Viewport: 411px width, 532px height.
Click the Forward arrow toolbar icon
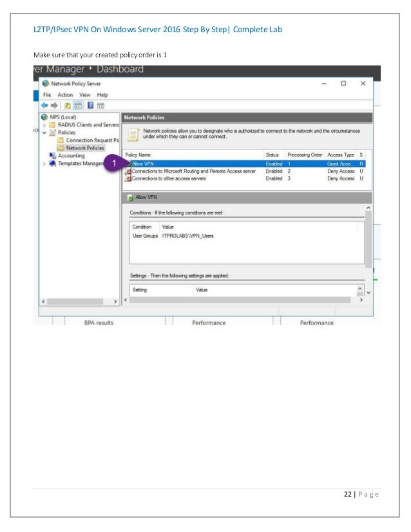pyautogui.click(x=54, y=106)
